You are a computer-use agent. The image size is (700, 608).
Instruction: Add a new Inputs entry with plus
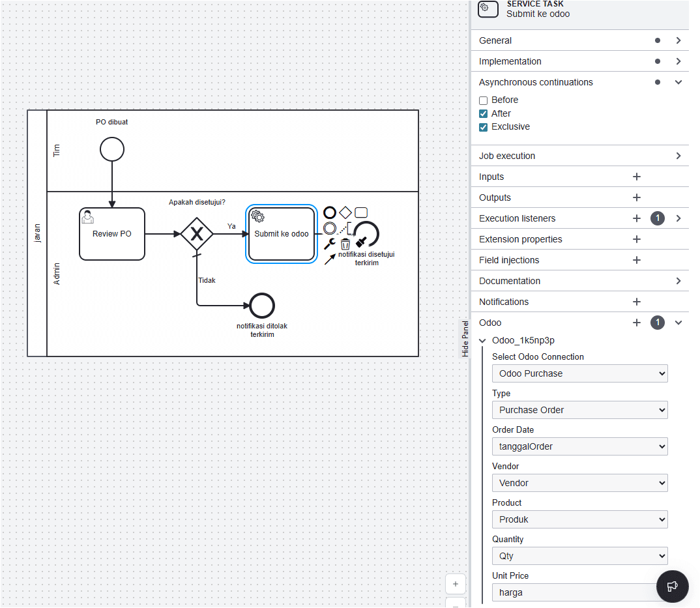(637, 177)
